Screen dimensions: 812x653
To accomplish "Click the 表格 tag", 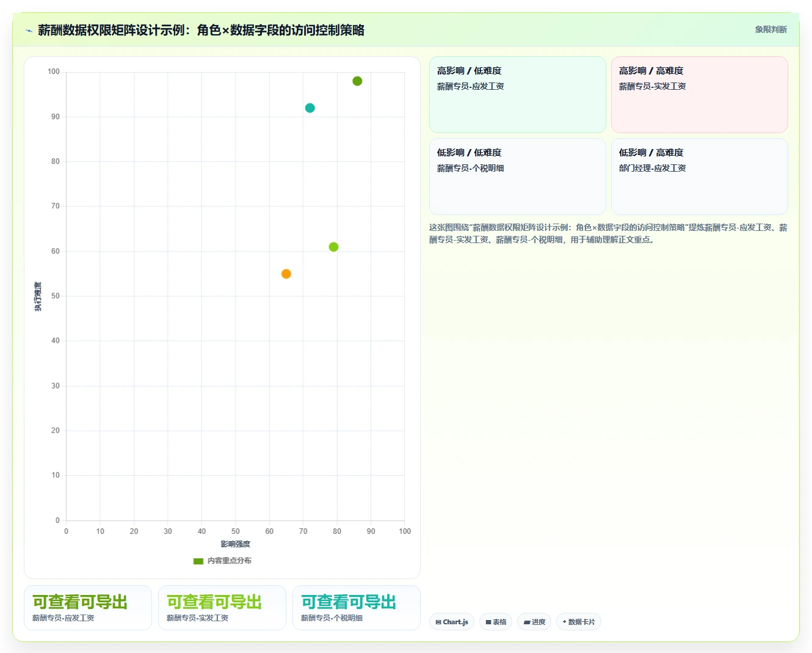I will point(496,622).
